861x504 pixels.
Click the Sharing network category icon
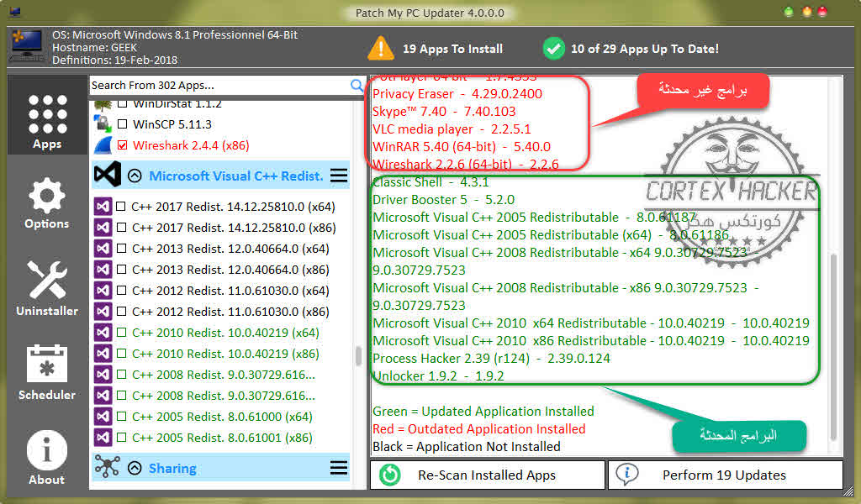pos(107,467)
